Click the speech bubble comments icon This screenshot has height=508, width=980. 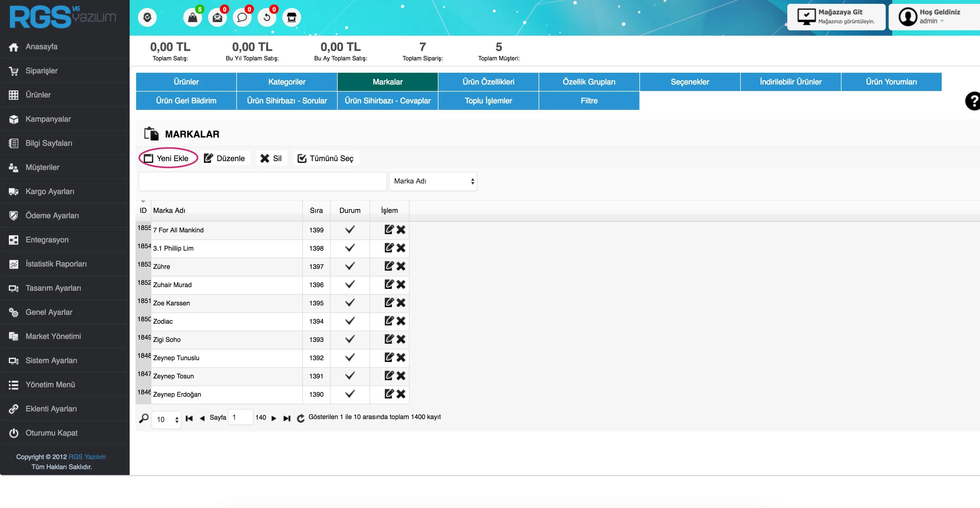click(242, 17)
